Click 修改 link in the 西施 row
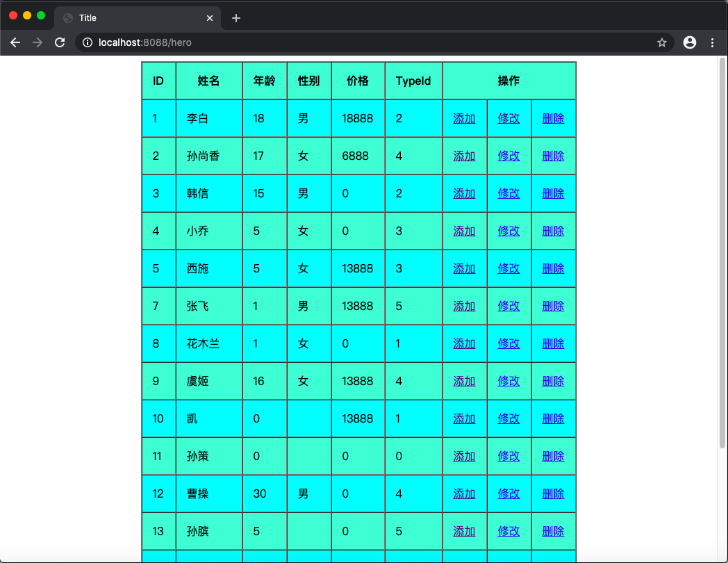 (x=508, y=268)
